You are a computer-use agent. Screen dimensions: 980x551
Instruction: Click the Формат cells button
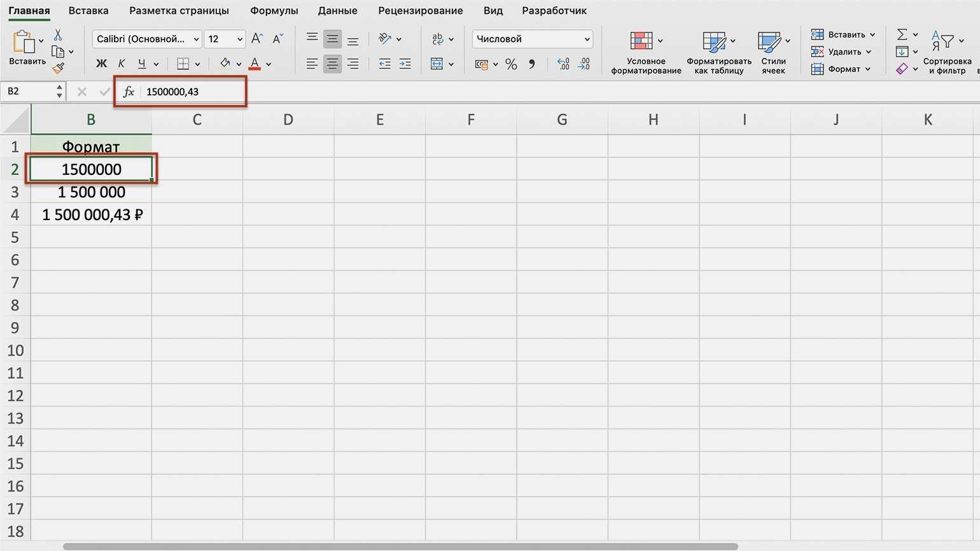840,69
